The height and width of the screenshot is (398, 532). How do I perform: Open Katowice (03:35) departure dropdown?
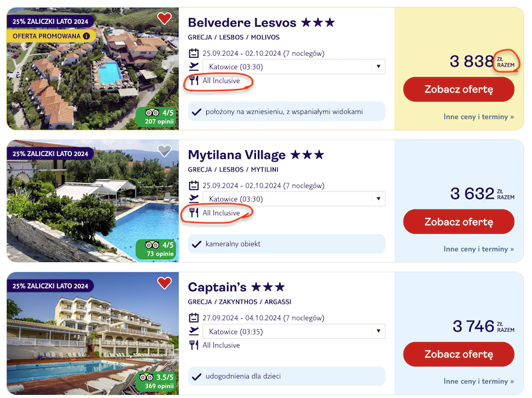pos(294,331)
